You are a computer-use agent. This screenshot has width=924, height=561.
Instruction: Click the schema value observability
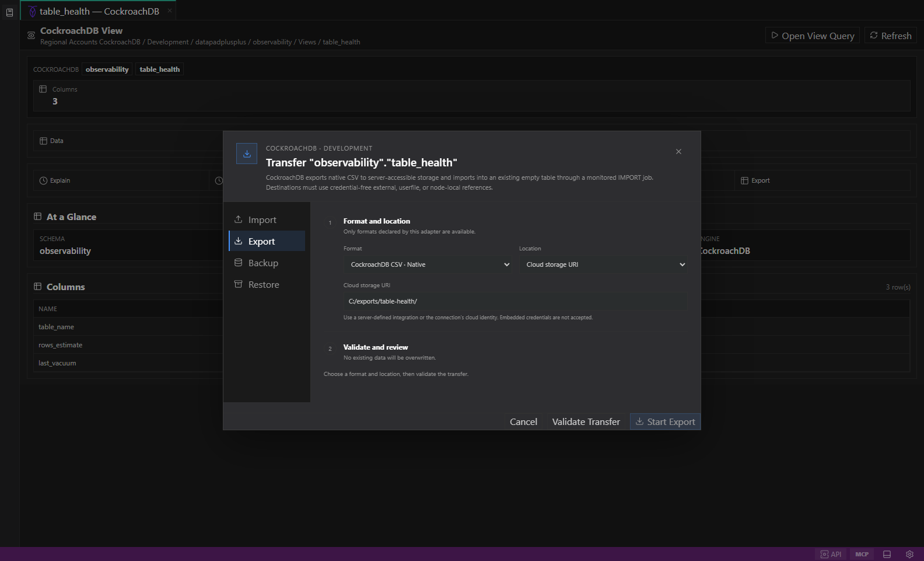[x=65, y=251]
